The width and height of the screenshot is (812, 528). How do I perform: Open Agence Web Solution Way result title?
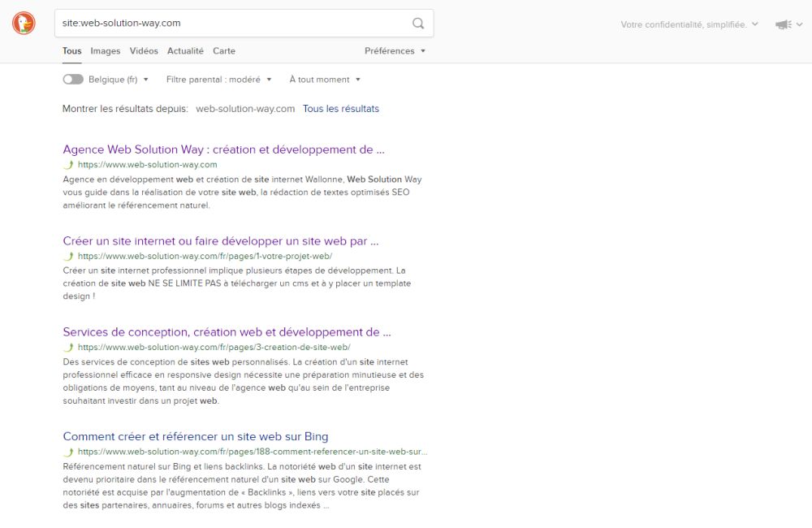pos(224,149)
